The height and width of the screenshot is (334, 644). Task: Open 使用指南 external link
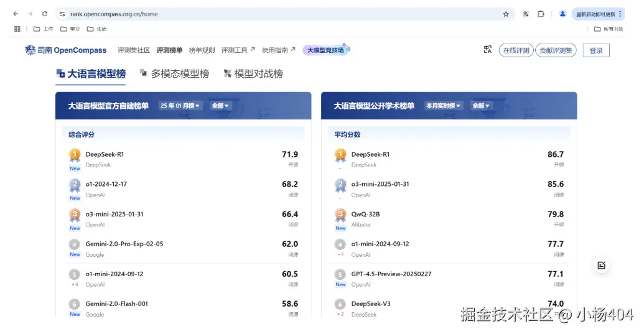279,50
